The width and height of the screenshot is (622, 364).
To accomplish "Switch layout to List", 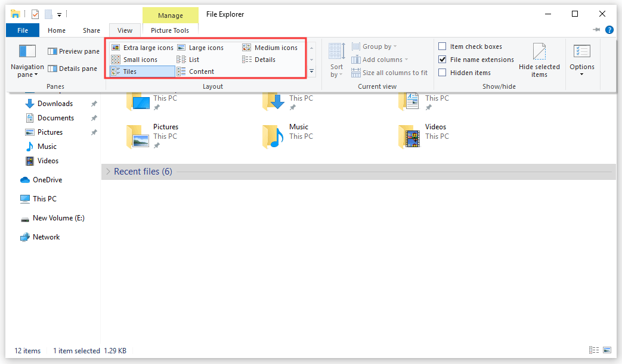I will [188, 60].
